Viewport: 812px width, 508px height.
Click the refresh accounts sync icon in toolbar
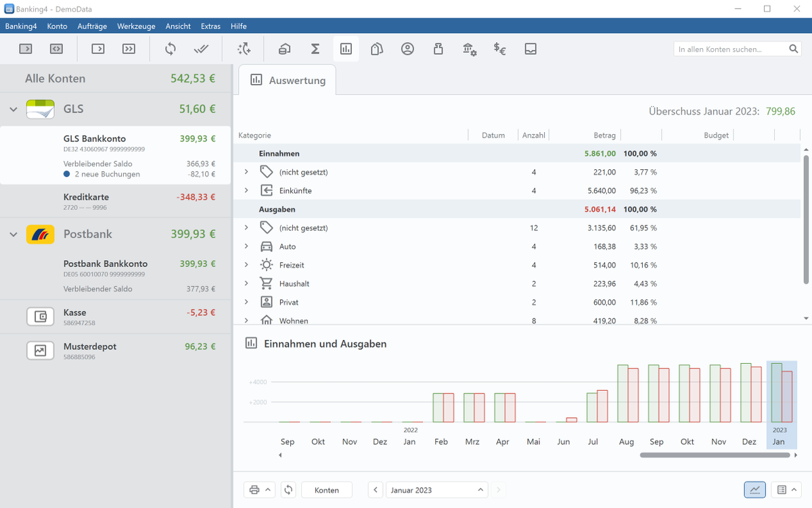pos(171,49)
